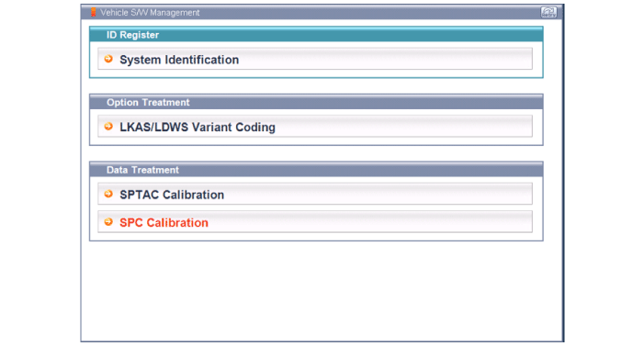Open LKAS/LDWS Variant Coding

tap(315, 126)
